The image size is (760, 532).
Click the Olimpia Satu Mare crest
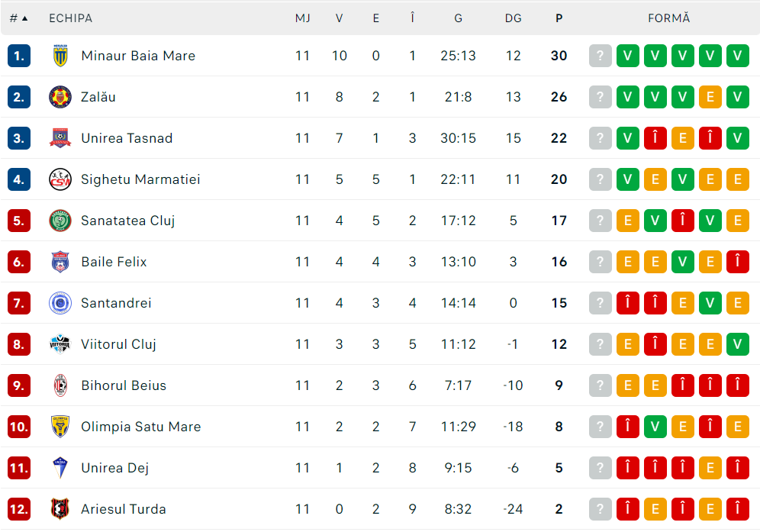pos(60,427)
